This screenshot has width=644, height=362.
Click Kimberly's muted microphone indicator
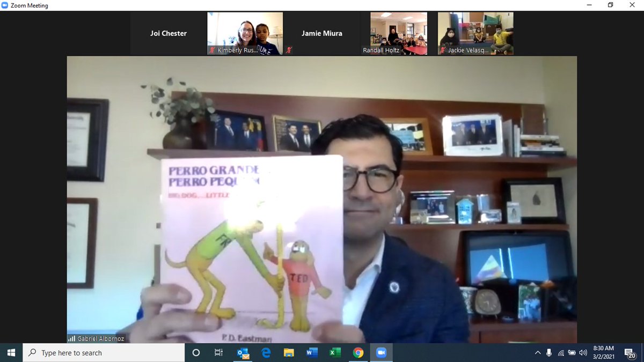pyautogui.click(x=212, y=50)
